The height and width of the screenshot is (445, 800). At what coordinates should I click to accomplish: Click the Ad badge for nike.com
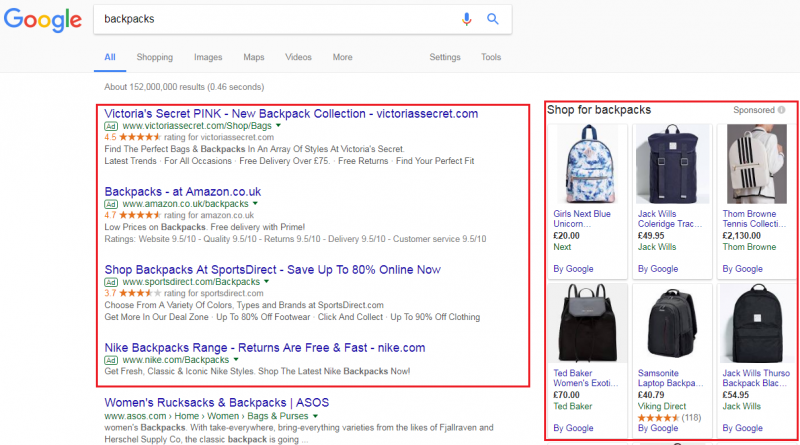point(111,360)
